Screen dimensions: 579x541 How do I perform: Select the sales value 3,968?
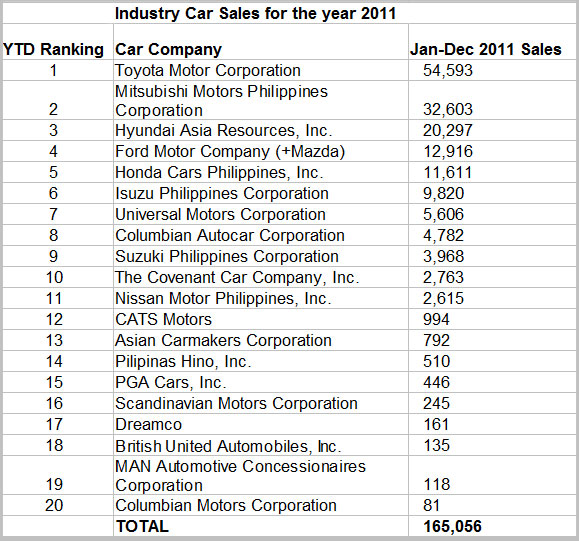point(443,257)
